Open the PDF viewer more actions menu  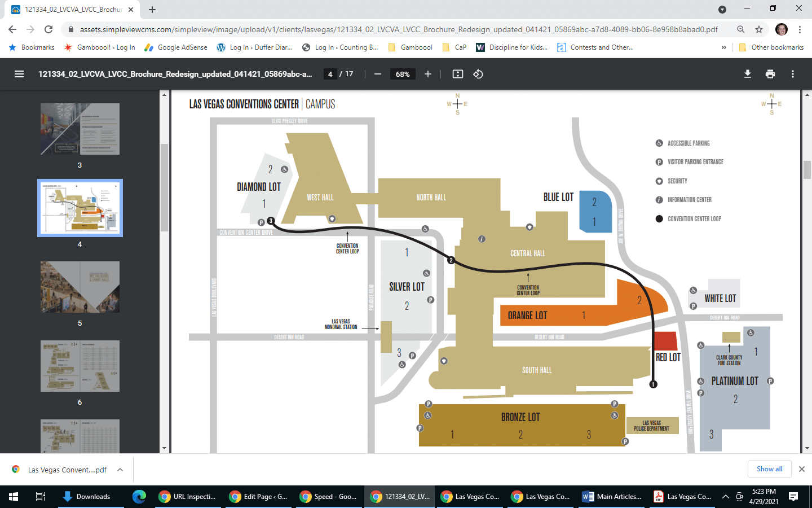[793, 74]
